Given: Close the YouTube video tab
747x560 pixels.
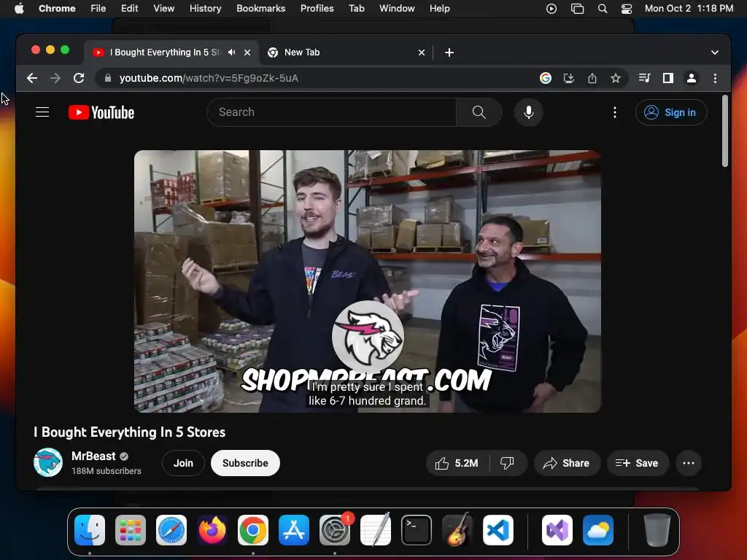Looking at the screenshot, I should (x=247, y=52).
